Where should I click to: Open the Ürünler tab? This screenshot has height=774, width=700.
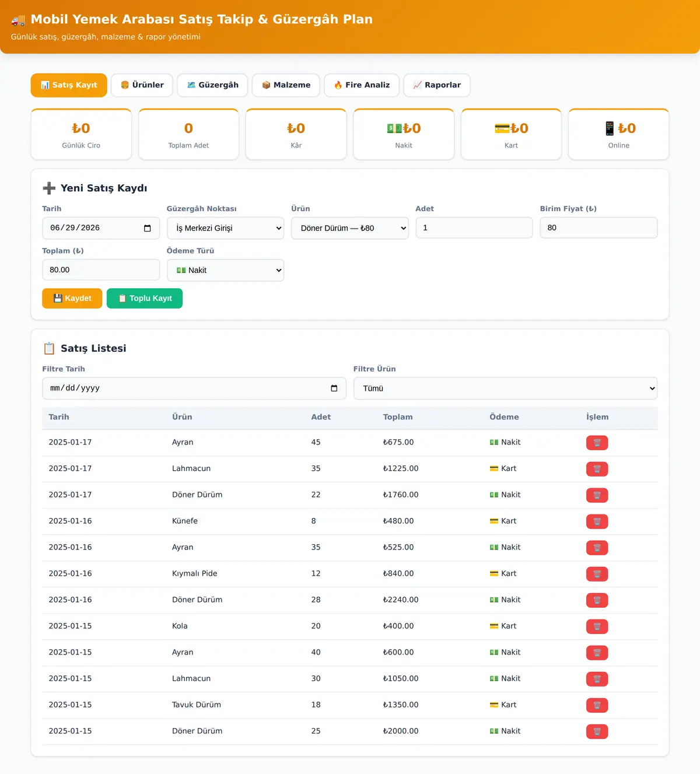142,85
